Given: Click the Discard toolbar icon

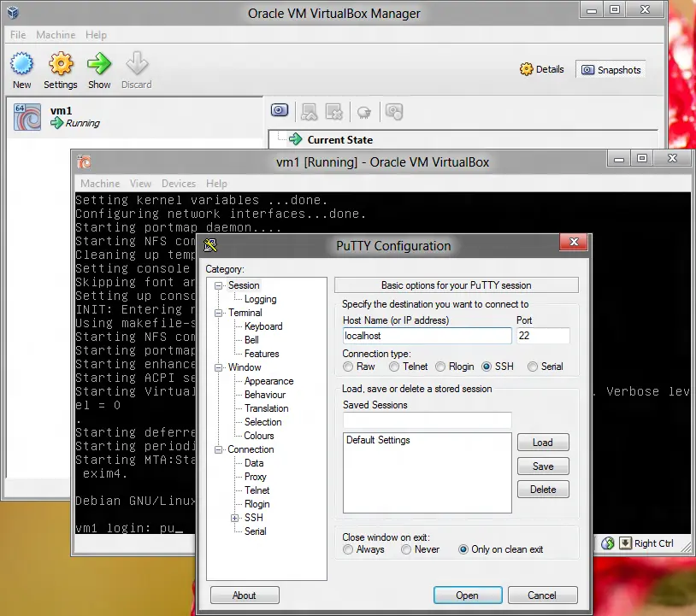Looking at the screenshot, I should (137, 64).
